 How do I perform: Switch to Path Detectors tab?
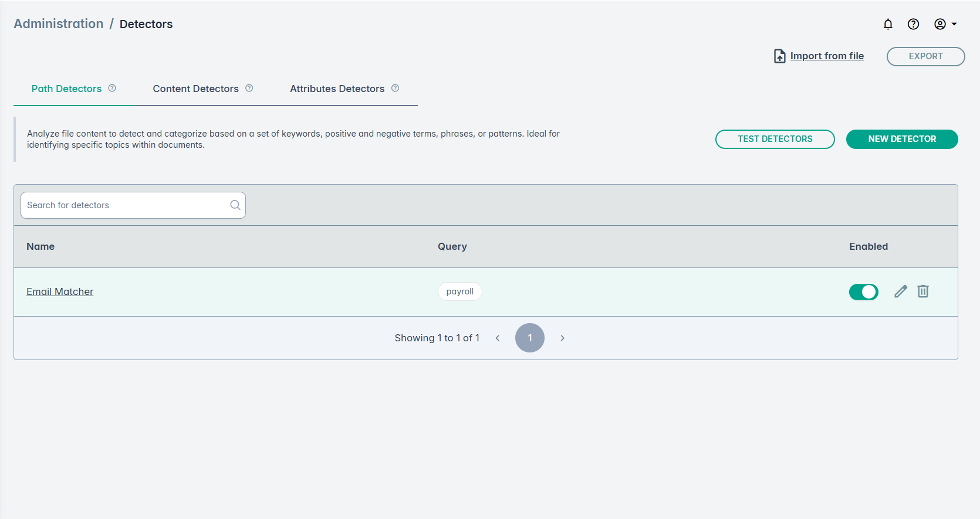click(x=66, y=89)
